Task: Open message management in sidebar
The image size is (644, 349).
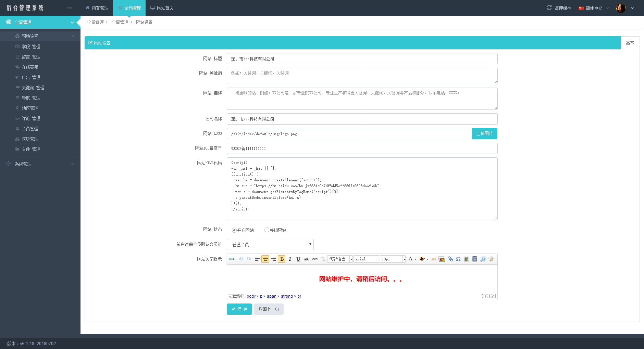Action: (40, 57)
